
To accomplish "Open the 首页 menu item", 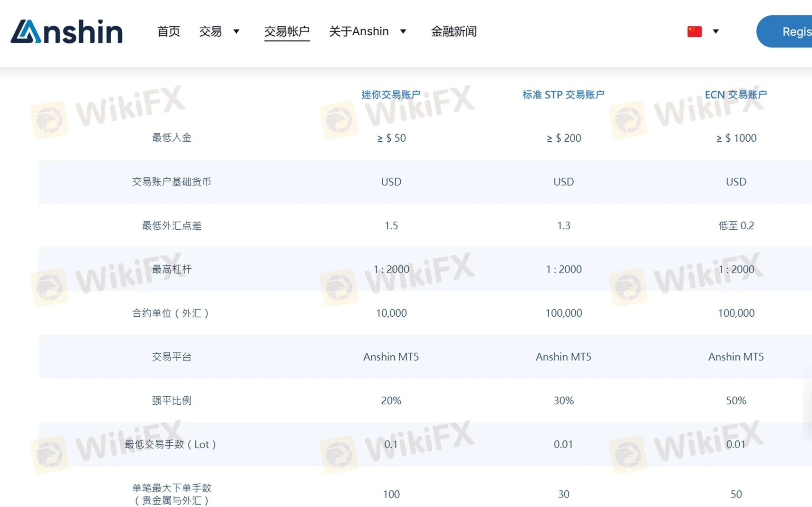I will (x=169, y=31).
